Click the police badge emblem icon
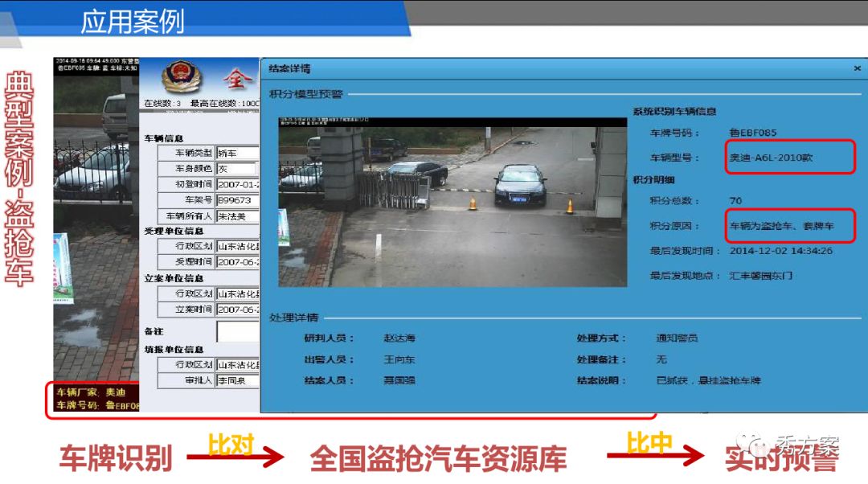 pyautogui.click(x=182, y=76)
